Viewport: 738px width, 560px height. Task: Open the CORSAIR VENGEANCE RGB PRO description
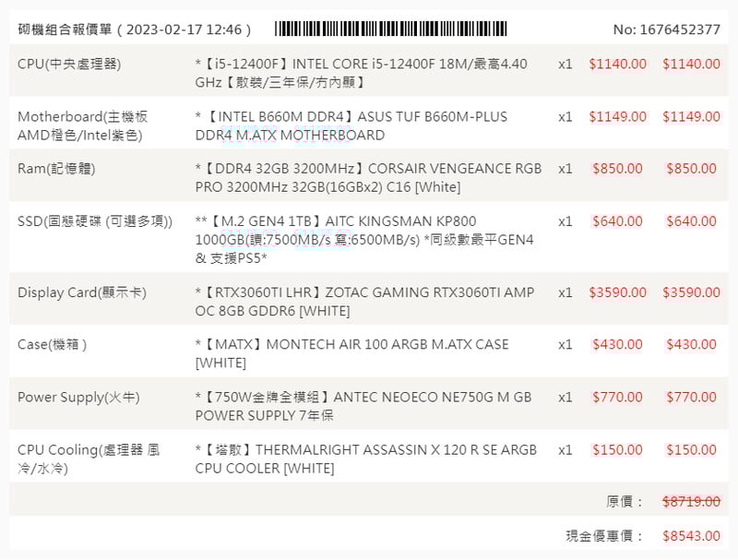coord(368,178)
